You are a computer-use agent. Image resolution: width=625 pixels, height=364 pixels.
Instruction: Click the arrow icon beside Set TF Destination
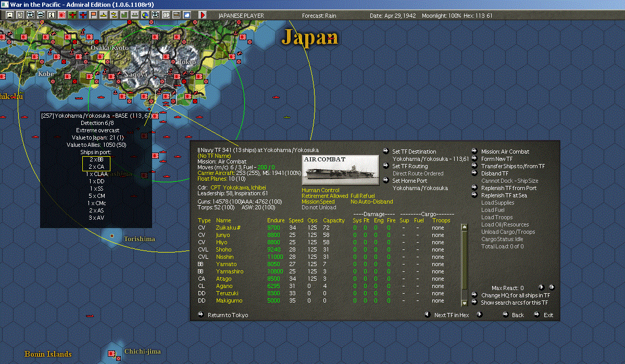(386, 152)
